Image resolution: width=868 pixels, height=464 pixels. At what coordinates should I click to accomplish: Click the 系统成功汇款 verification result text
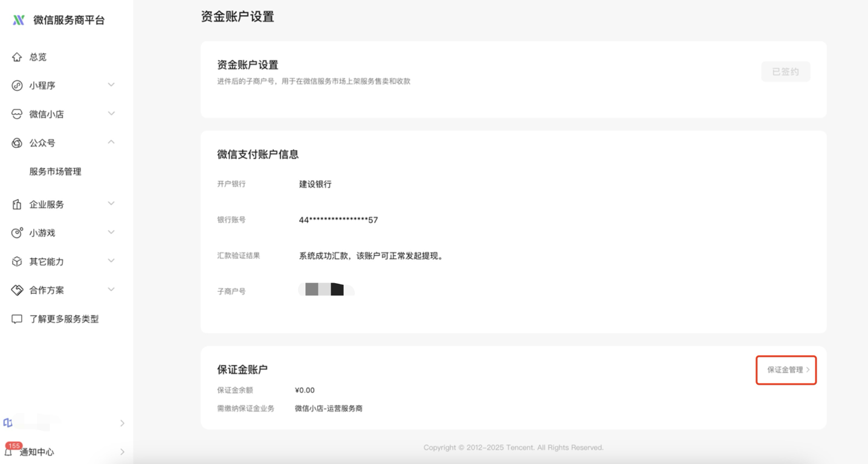pyautogui.click(x=372, y=256)
